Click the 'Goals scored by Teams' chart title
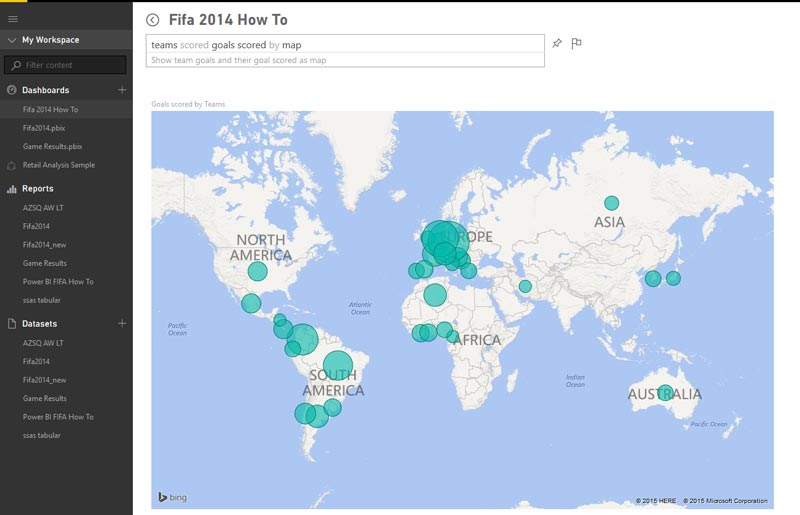800x515 pixels. tap(188, 104)
